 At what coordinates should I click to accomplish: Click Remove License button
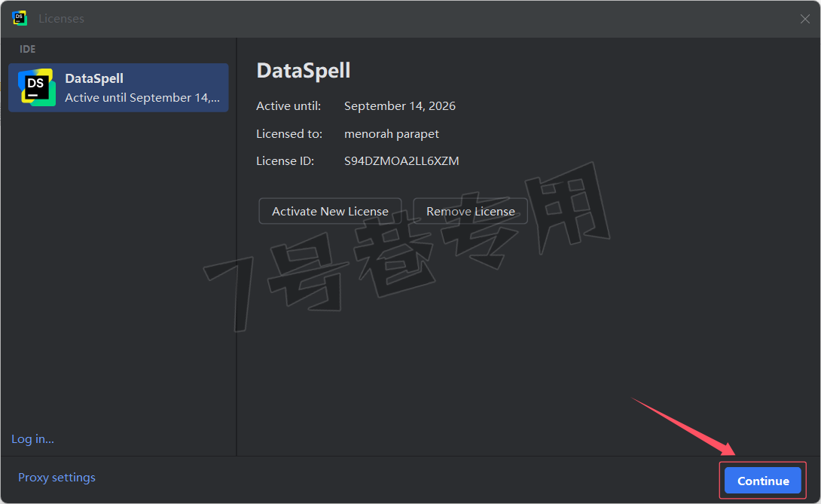[470, 211]
